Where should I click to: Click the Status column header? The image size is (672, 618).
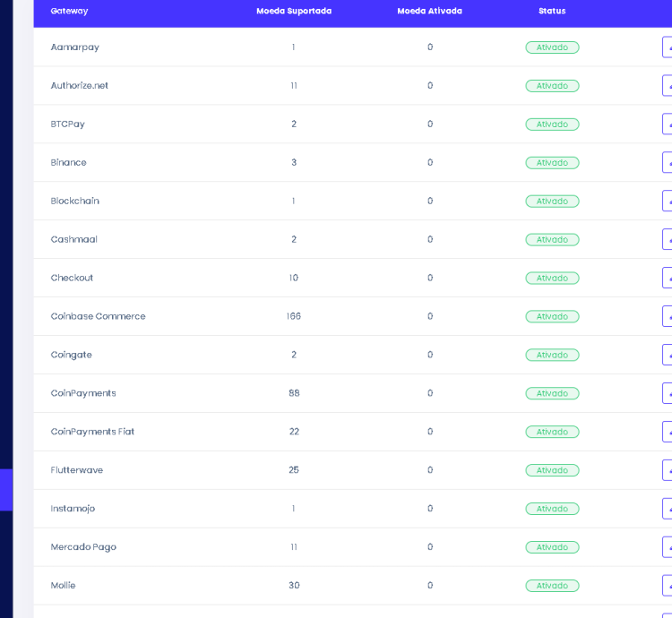(552, 11)
